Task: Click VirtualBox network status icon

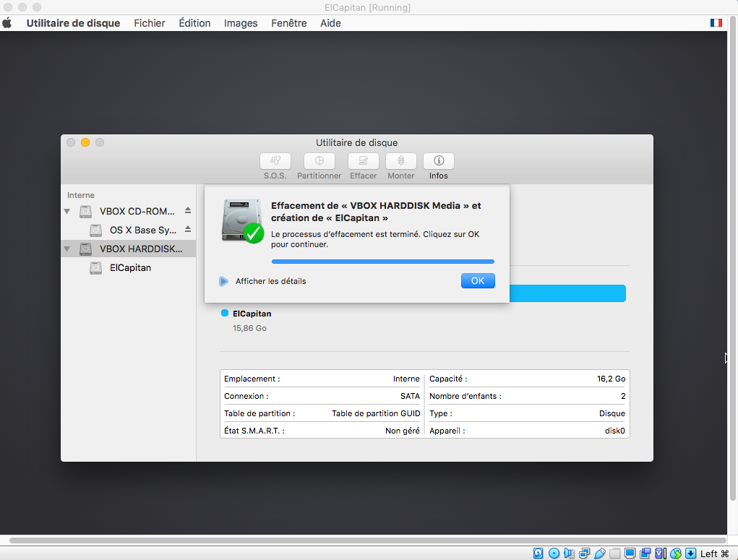Action: pos(585,553)
